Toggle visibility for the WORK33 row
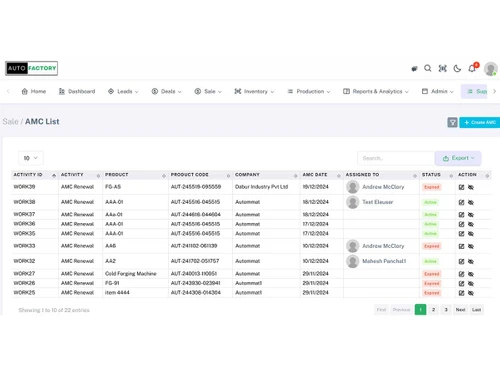 pos(471,246)
